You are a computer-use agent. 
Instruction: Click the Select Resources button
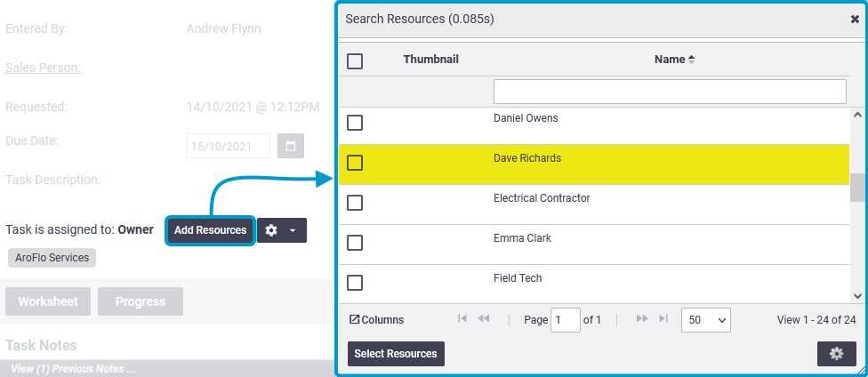coord(396,354)
